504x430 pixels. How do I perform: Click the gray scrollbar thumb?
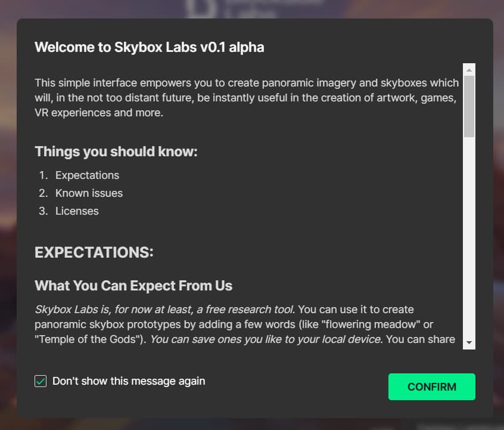[x=469, y=107]
